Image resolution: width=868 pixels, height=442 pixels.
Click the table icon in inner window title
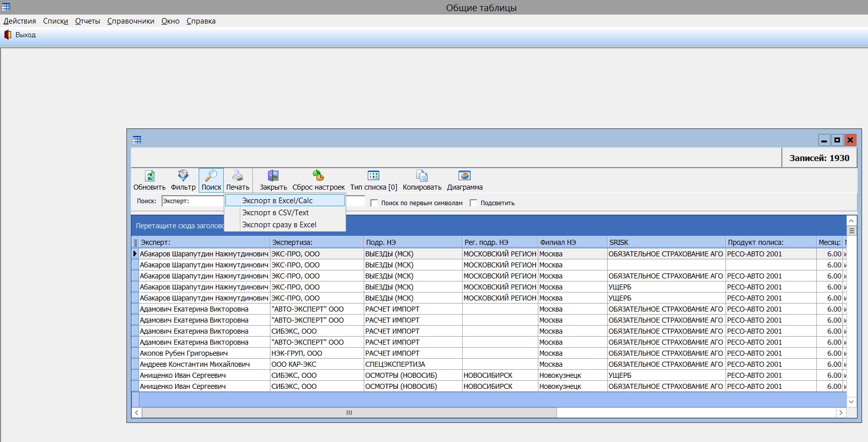pyautogui.click(x=137, y=140)
